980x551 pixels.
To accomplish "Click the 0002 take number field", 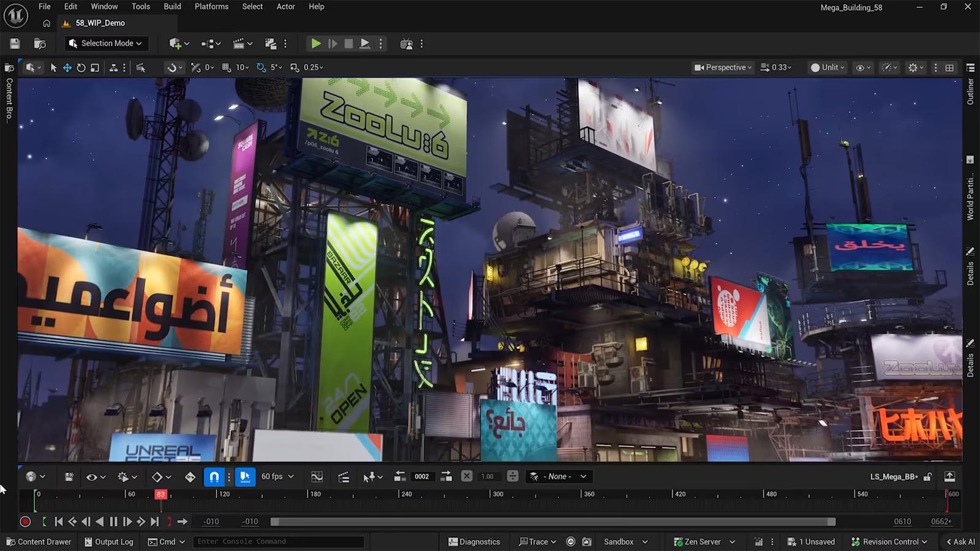I will coord(422,477).
